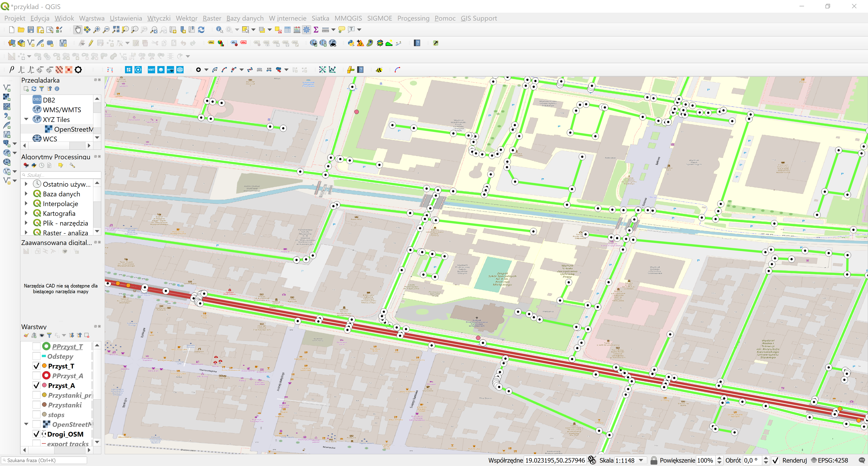This screenshot has height=466, width=868.
Task: Open the Skala scale dropdown
Action: [641, 460]
